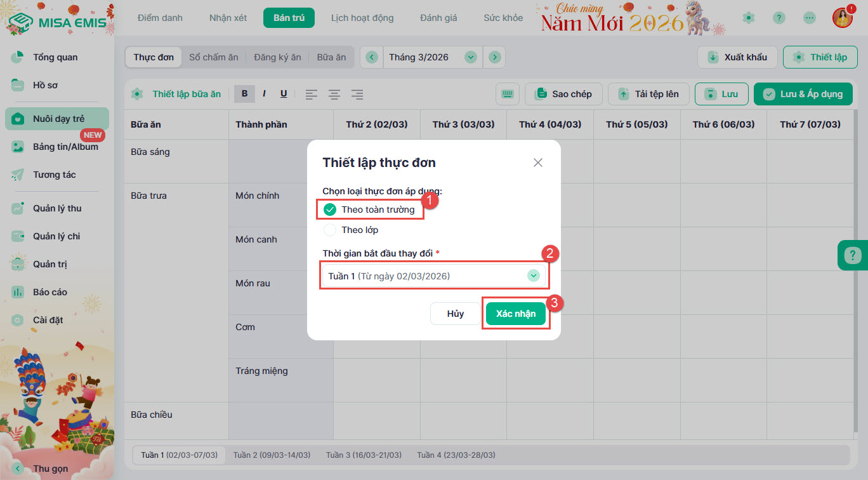Select the 'Theo toàn trường' radio option
The image size is (868, 480).
330,210
